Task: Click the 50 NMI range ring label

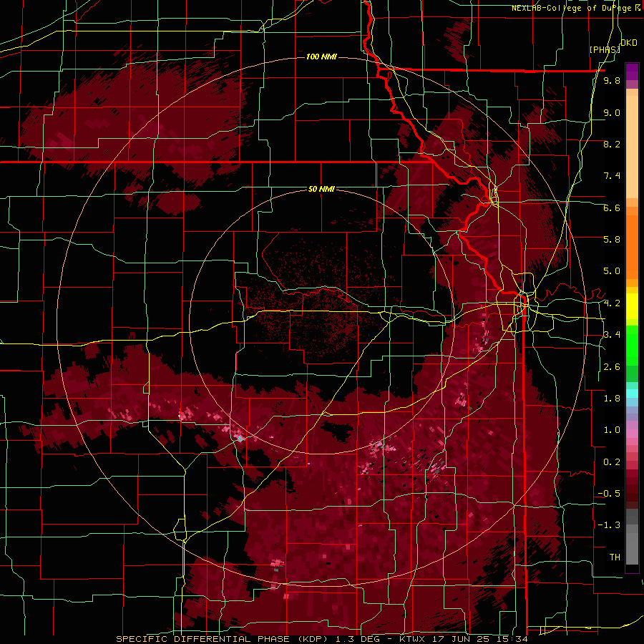Action: [x=321, y=189]
